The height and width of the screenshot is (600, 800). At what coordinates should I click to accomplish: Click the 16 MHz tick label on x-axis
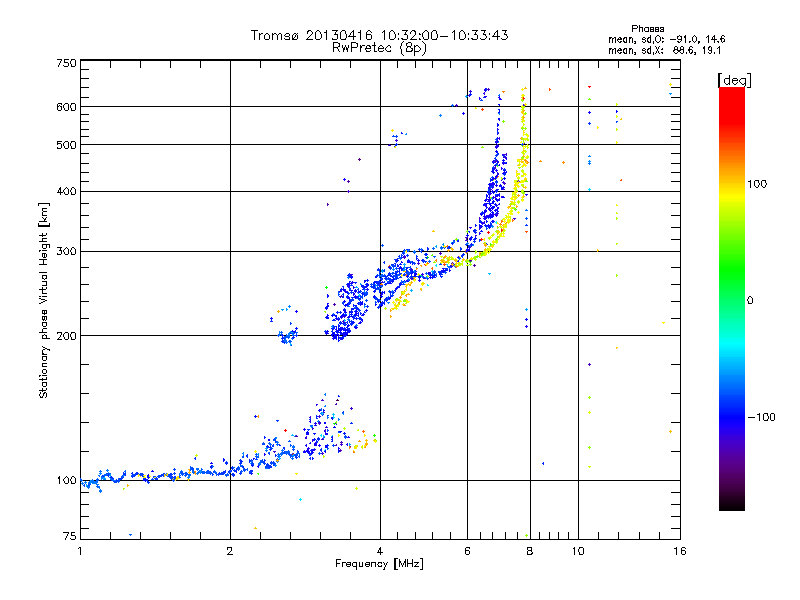pyautogui.click(x=680, y=551)
